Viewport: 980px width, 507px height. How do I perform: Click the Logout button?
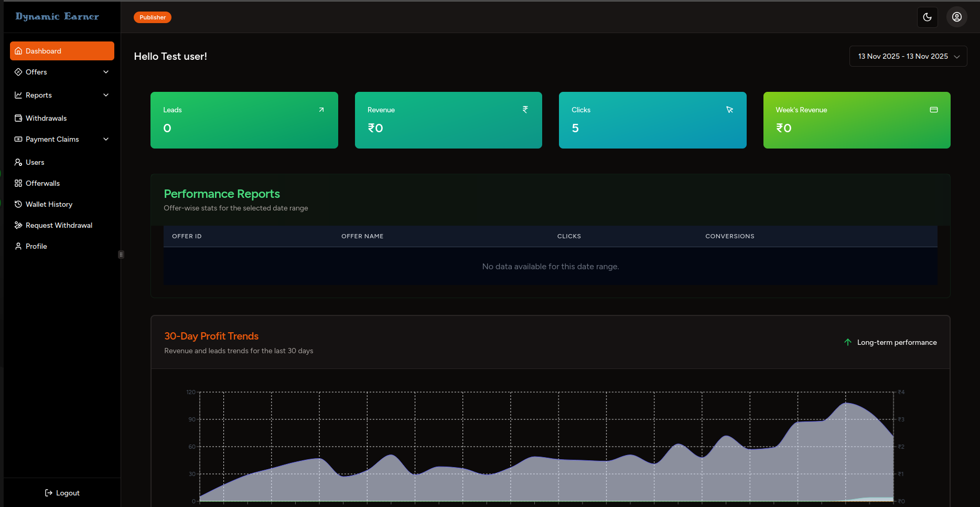point(62,492)
